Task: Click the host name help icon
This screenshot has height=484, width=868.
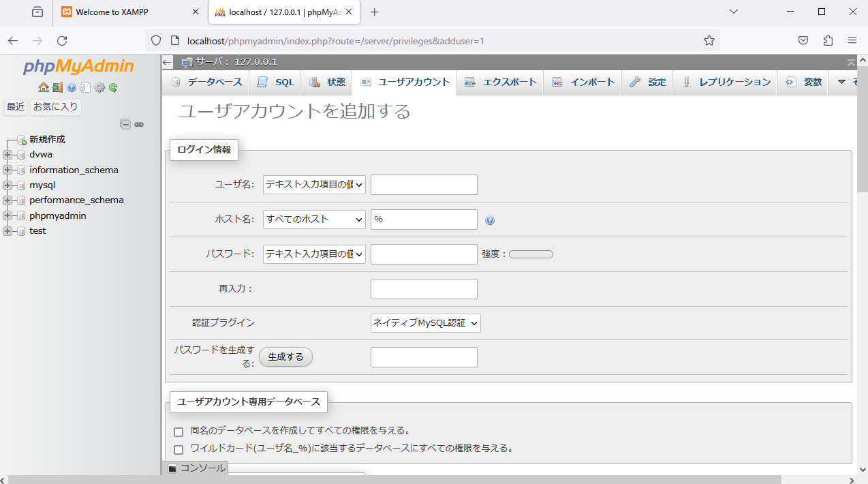Action: [490, 220]
